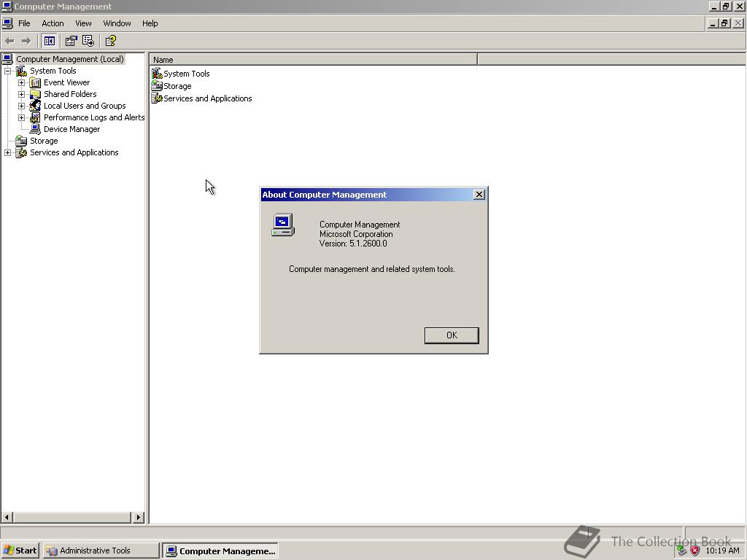Open the Action menu
This screenshot has height=560, width=747.
[53, 23]
